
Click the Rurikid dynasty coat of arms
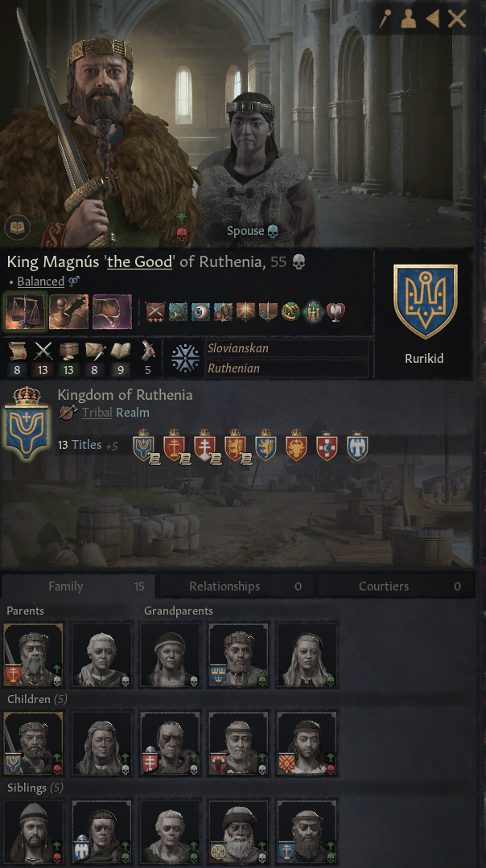click(x=425, y=302)
